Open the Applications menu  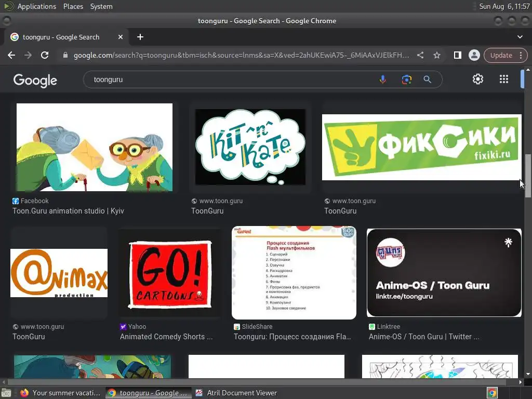pos(37,6)
